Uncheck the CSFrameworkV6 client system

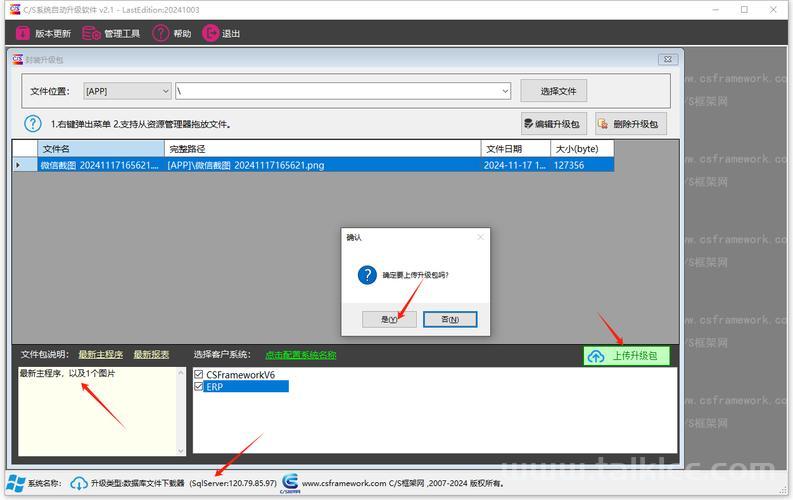pos(199,375)
